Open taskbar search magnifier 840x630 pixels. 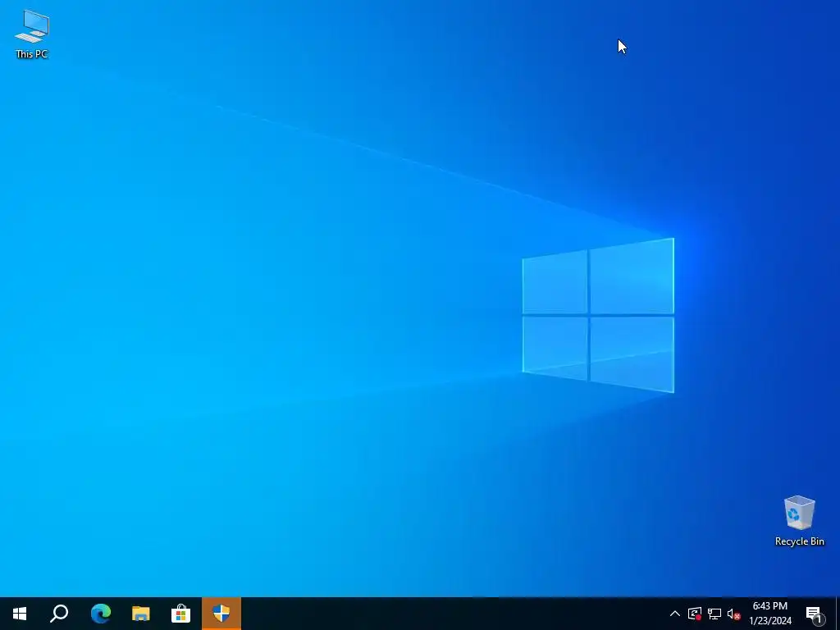pos(59,614)
